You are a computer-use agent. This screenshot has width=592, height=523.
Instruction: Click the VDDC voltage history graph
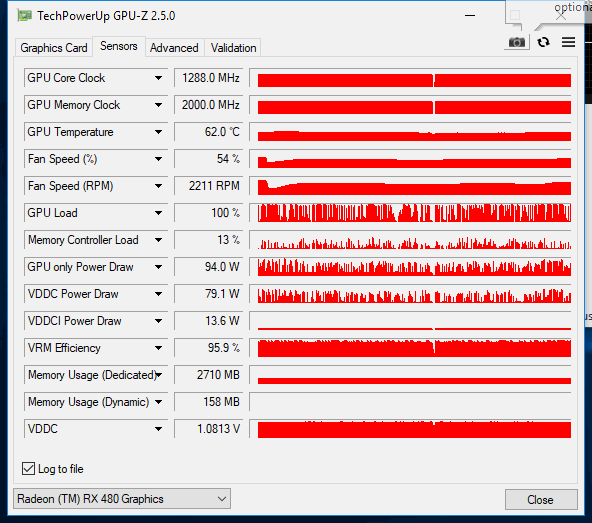pyautogui.click(x=411, y=429)
